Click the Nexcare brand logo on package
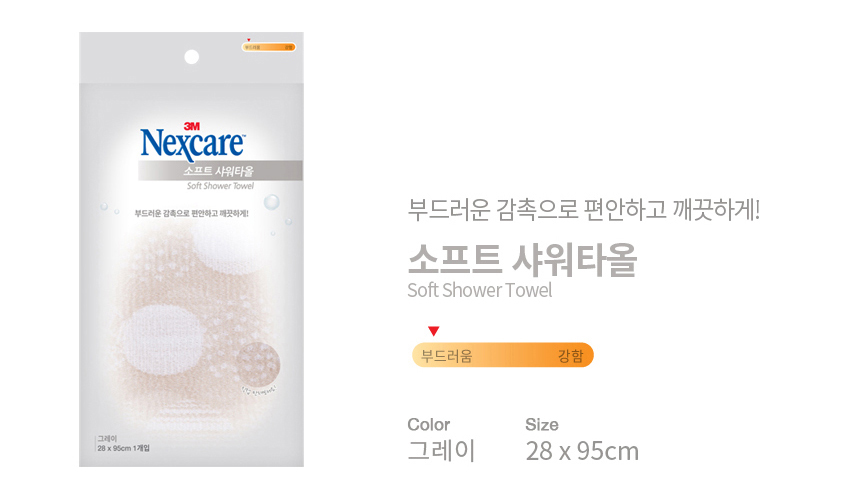The height and width of the screenshot is (500, 860). click(x=193, y=145)
